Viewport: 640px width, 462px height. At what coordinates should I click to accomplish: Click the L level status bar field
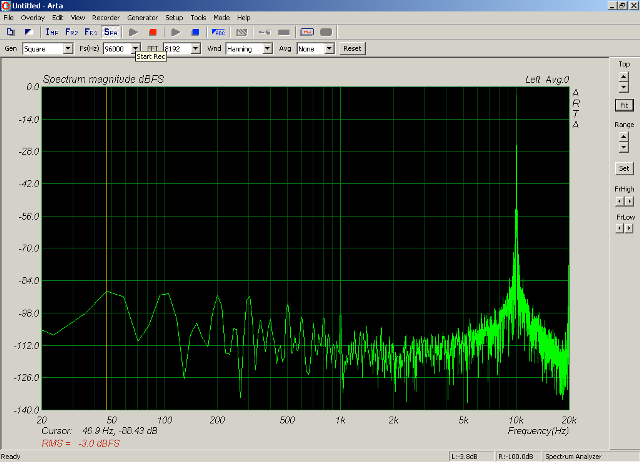pyautogui.click(x=470, y=456)
